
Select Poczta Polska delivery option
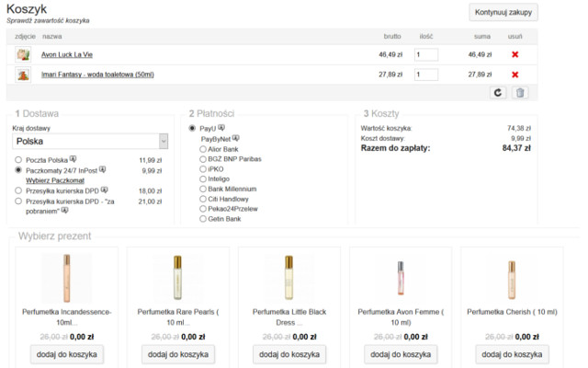pyautogui.click(x=18, y=159)
